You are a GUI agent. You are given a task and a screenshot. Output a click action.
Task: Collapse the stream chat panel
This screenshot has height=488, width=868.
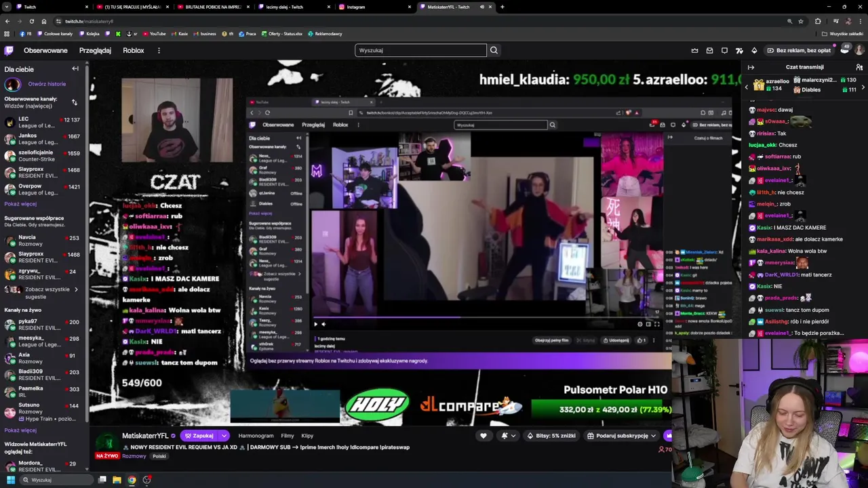751,67
